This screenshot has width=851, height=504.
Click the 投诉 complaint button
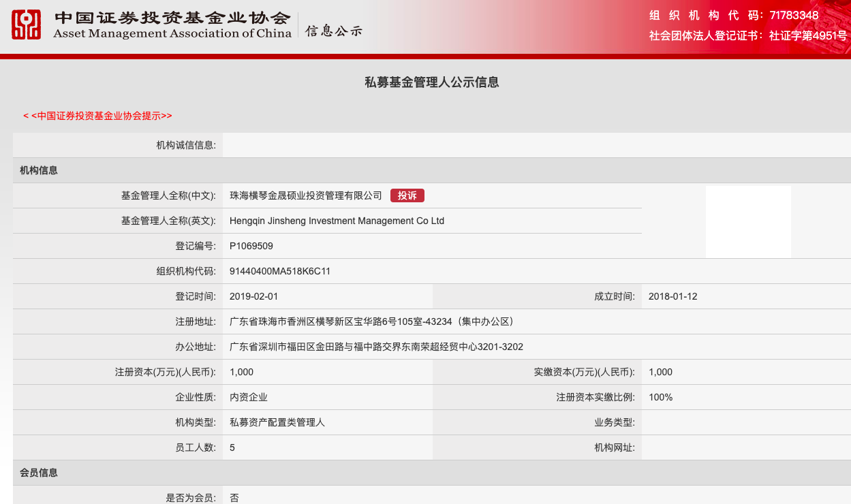click(x=407, y=195)
